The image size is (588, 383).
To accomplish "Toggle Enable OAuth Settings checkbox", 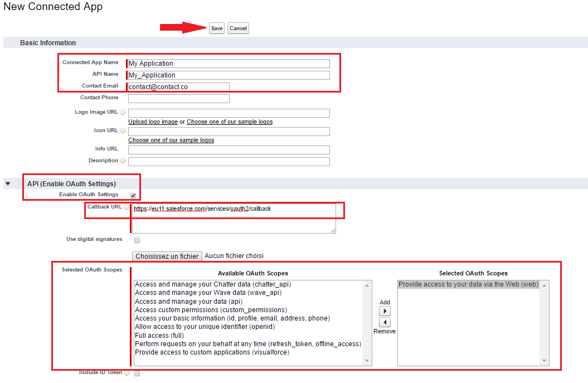I will [x=133, y=196].
